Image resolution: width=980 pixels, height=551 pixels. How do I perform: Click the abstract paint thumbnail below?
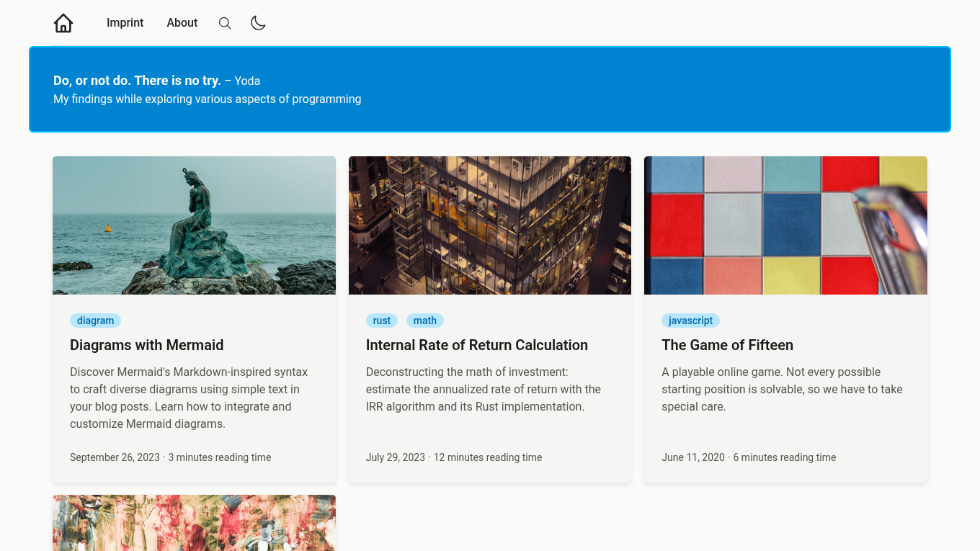(x=194, y=523)
